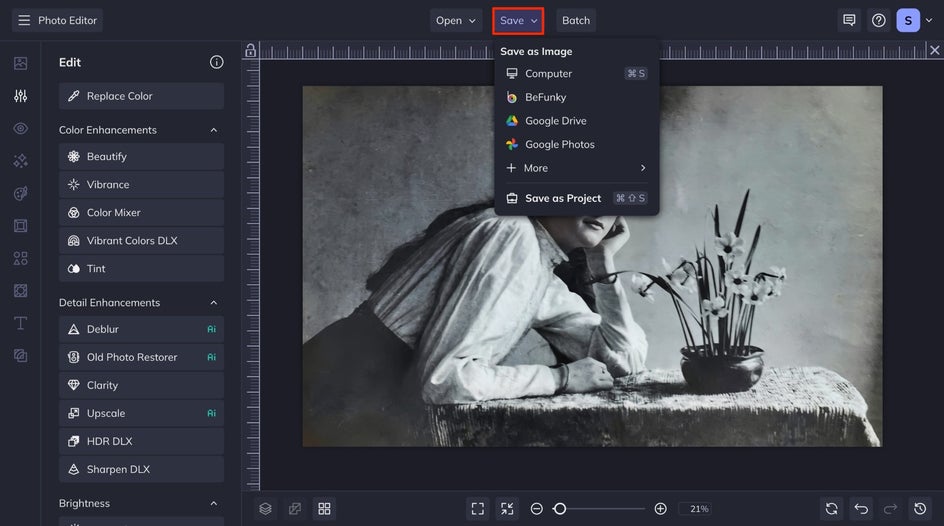The image size is (944, 526).
Task: Click the flatten layers icon
Action: (x=295, y=509)
